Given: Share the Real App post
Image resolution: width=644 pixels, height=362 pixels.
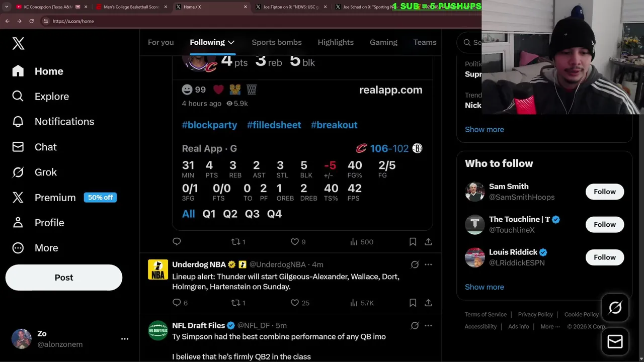Looking at the screenshot, I should 428,242.
